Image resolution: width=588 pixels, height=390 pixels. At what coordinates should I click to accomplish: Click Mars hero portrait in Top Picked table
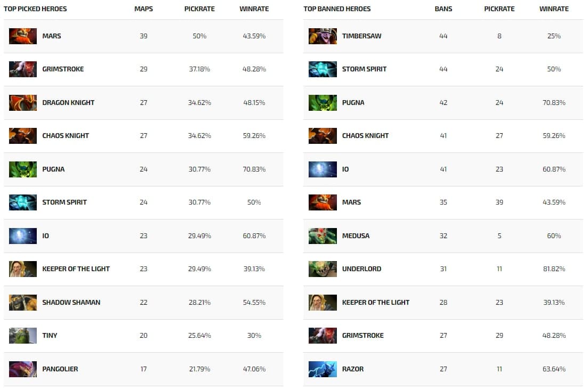click(x=23, y=36)
